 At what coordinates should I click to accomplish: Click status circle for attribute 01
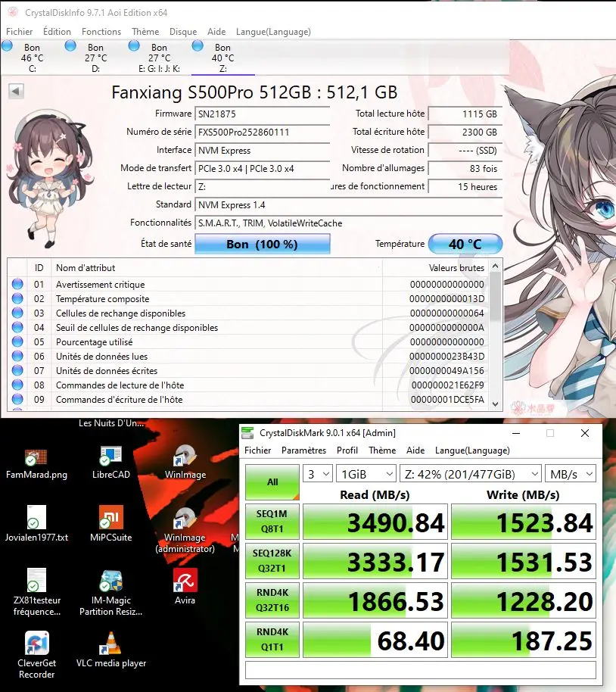17,284
